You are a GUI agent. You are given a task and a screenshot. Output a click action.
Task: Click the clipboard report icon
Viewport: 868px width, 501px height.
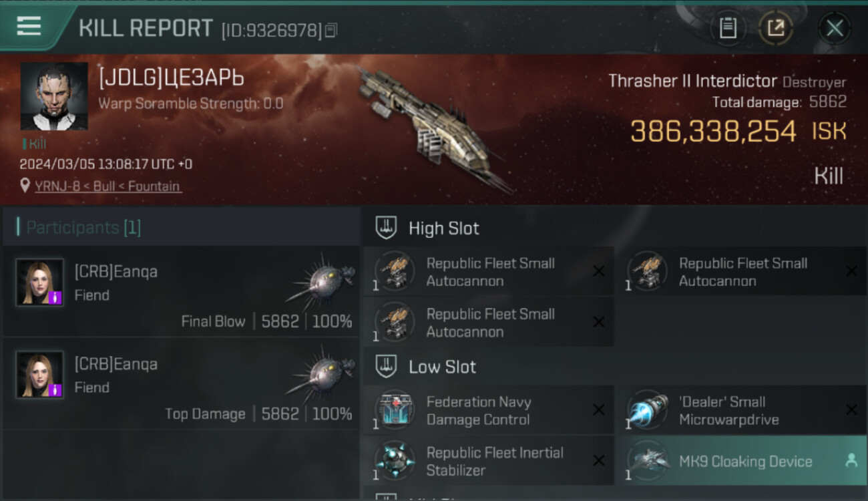tap(728, 28)
